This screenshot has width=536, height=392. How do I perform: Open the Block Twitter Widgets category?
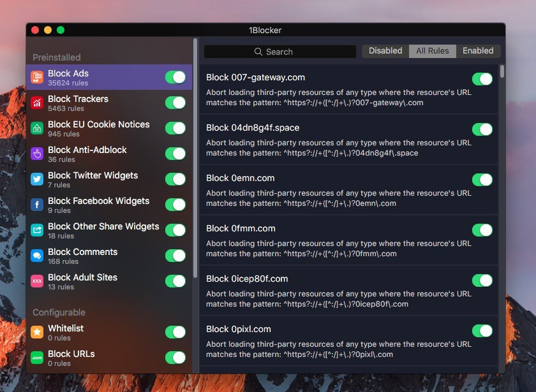[x=109, y=179]
